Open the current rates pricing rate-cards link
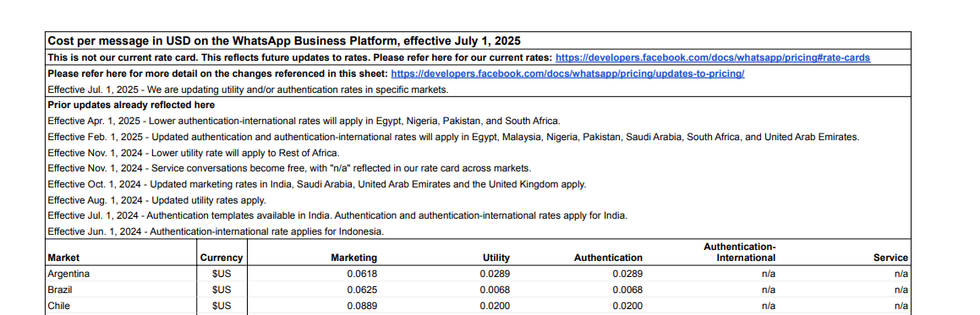Viewport: 980px width, 315px height. pos(713,58)
